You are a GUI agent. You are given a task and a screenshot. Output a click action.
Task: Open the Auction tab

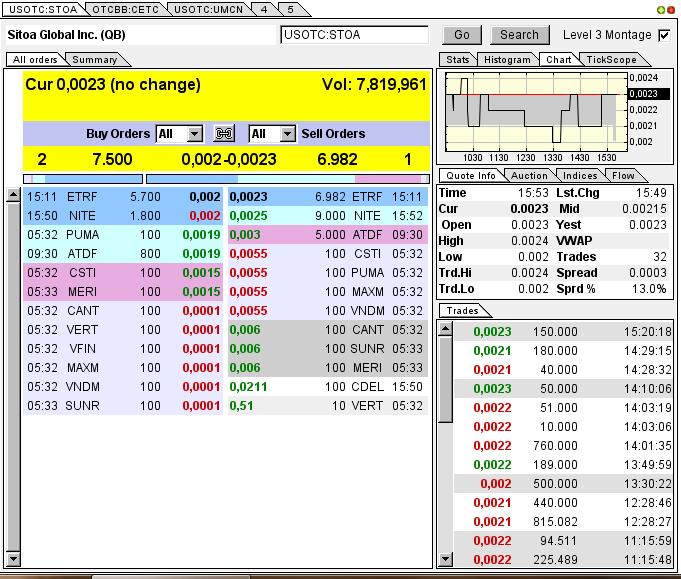pos(529,176)
